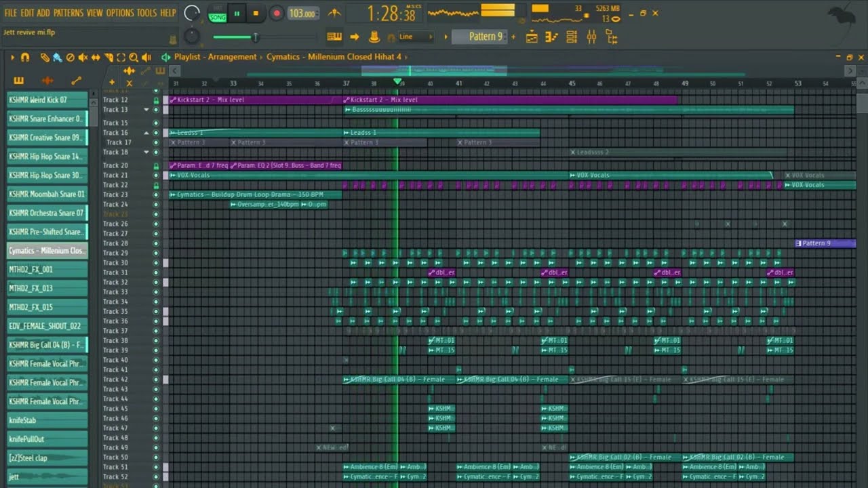Toggle mute switch on Track 21

156,175
